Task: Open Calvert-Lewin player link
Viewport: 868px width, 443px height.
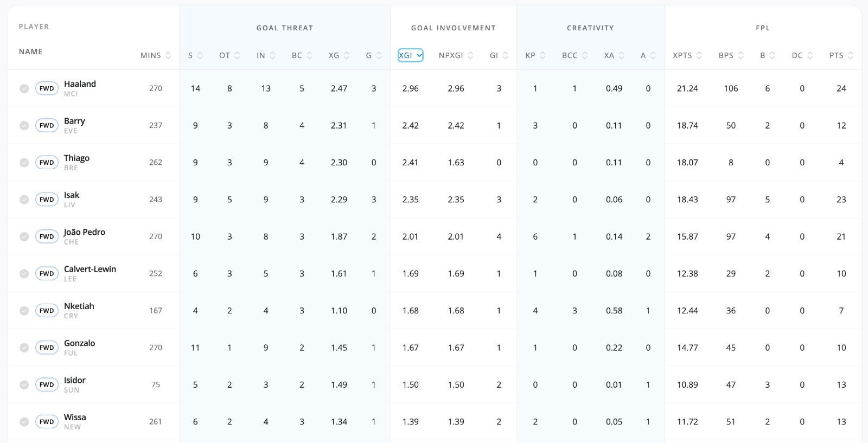Action: [90, 269]
